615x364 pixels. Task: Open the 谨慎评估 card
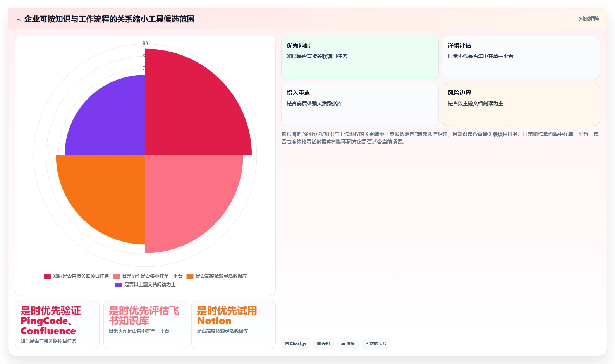pos(521,57)
